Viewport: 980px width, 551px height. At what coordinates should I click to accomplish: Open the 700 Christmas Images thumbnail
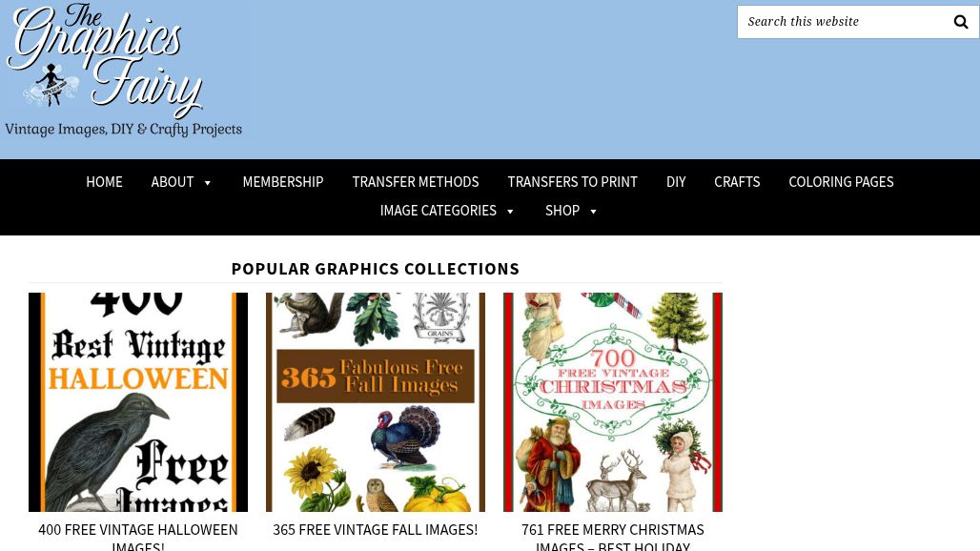613,402
